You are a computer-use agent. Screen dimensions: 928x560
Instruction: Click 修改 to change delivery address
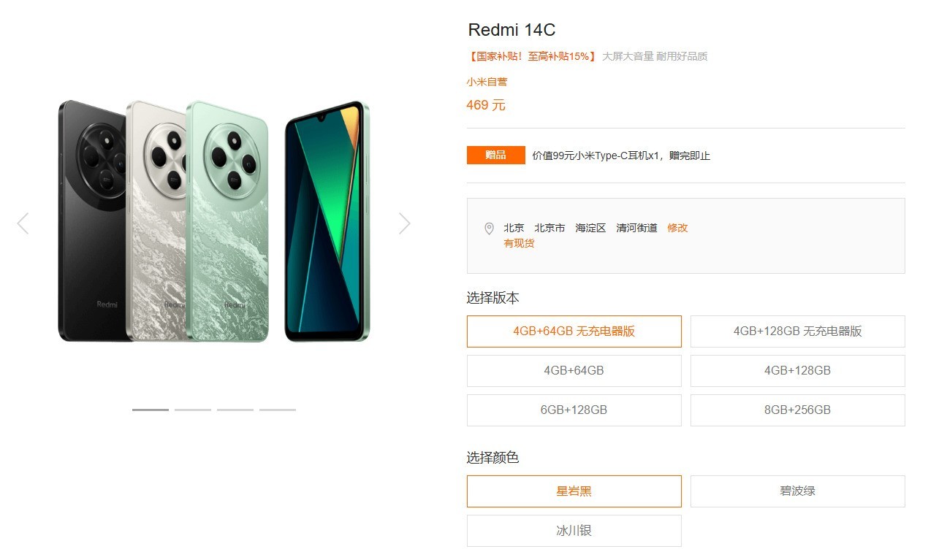tap(677, 228)
